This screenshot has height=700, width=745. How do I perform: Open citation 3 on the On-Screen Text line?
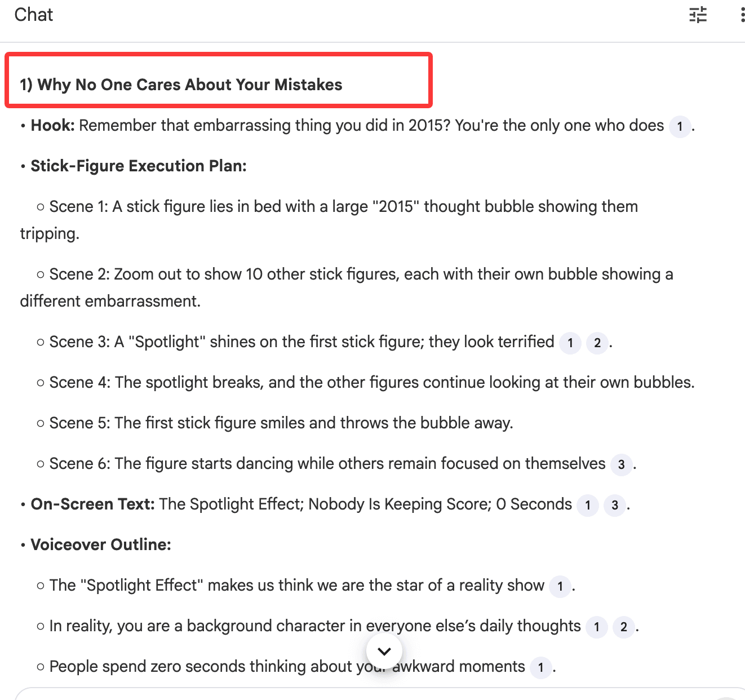(615, 505)
